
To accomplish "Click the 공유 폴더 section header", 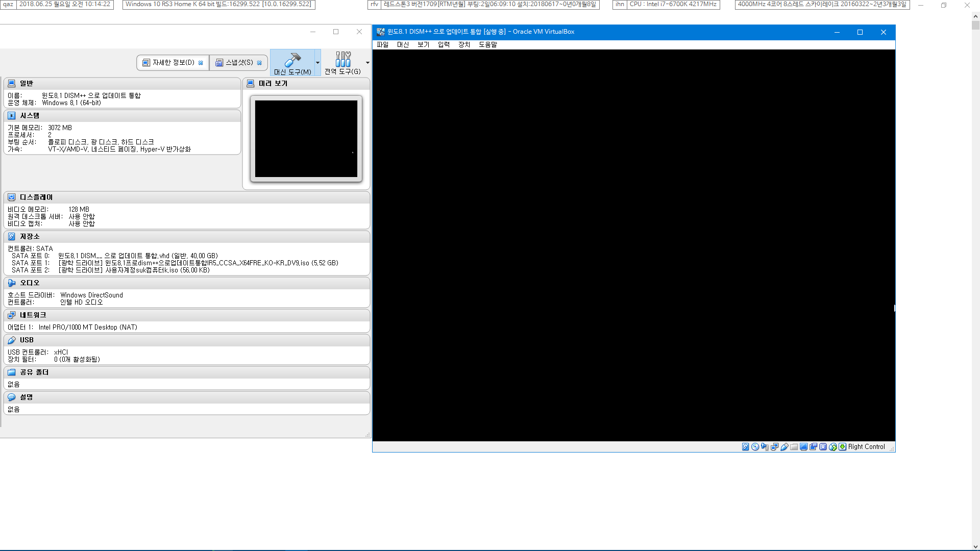I will click(x=187, y=372).
